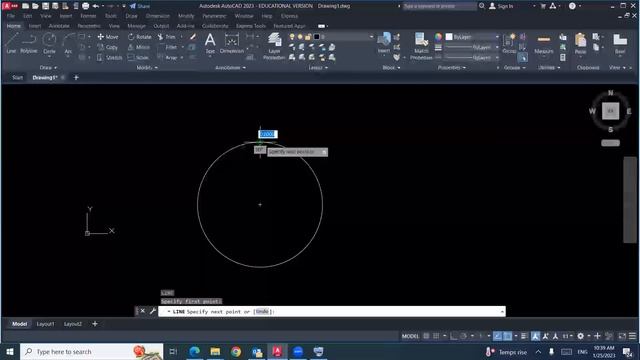This screenshot has width=640, height=360.
Task: Toggle polar tracking in status bar
Action: tap(463, 336)
